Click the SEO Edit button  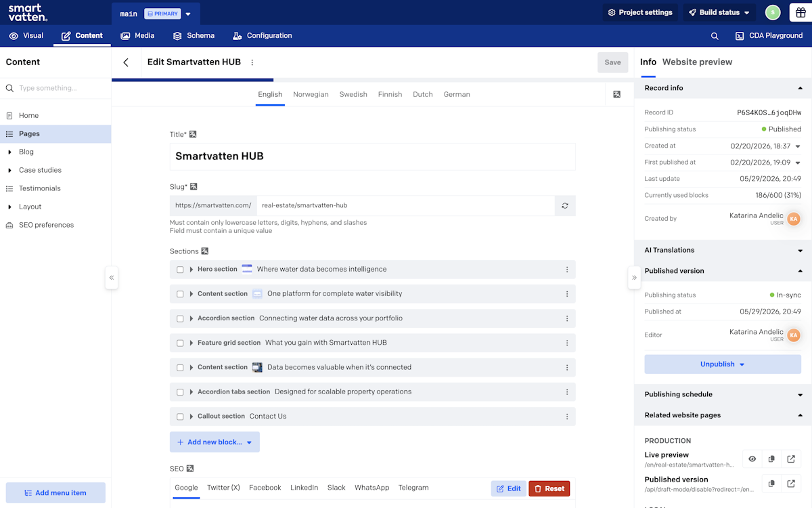(508, 488)
